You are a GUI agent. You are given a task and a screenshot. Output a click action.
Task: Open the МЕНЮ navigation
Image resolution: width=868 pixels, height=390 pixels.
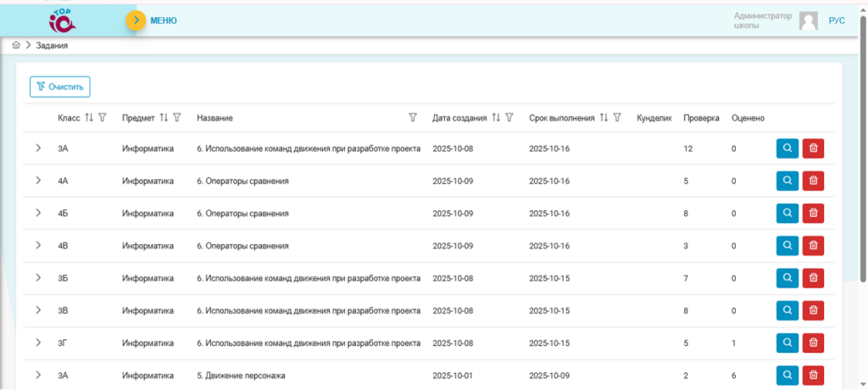[164, 20]
